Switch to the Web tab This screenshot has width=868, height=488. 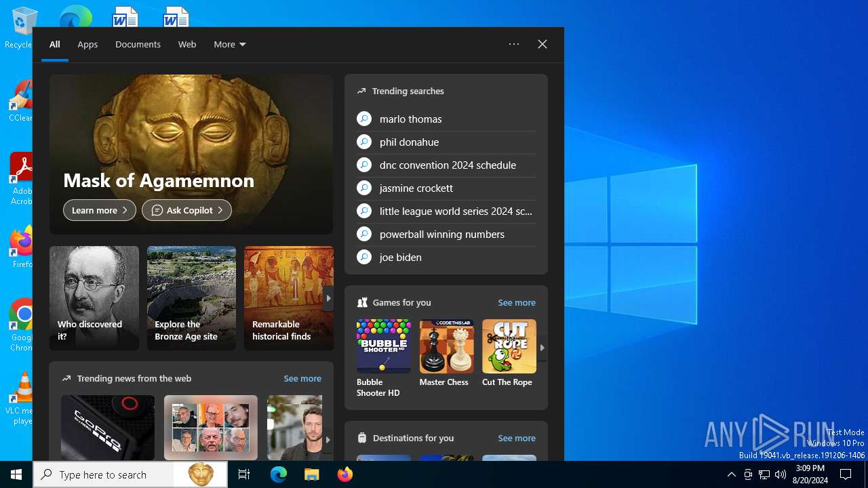[x=187, y=44]
